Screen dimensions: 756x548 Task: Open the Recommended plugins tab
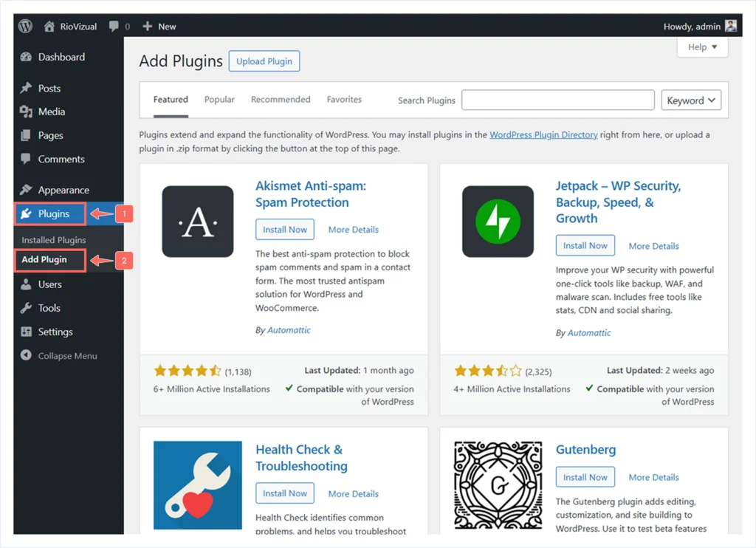pos(281,99)
